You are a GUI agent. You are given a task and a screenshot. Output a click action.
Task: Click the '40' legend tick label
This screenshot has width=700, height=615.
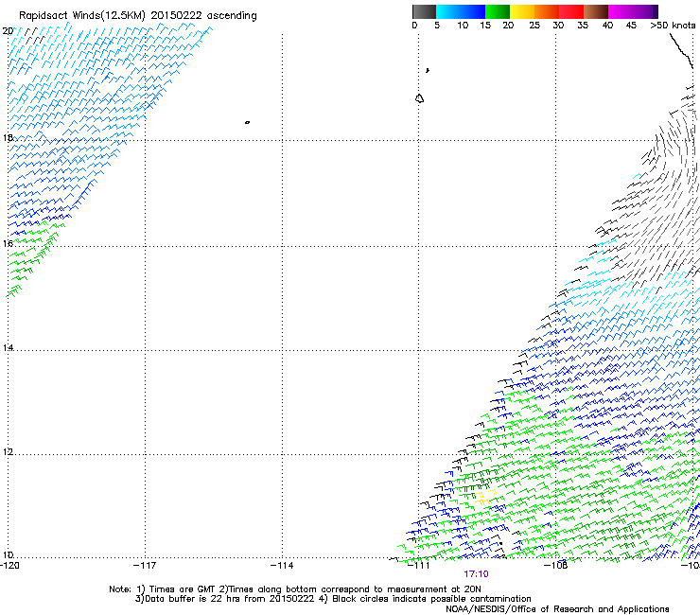607,26
